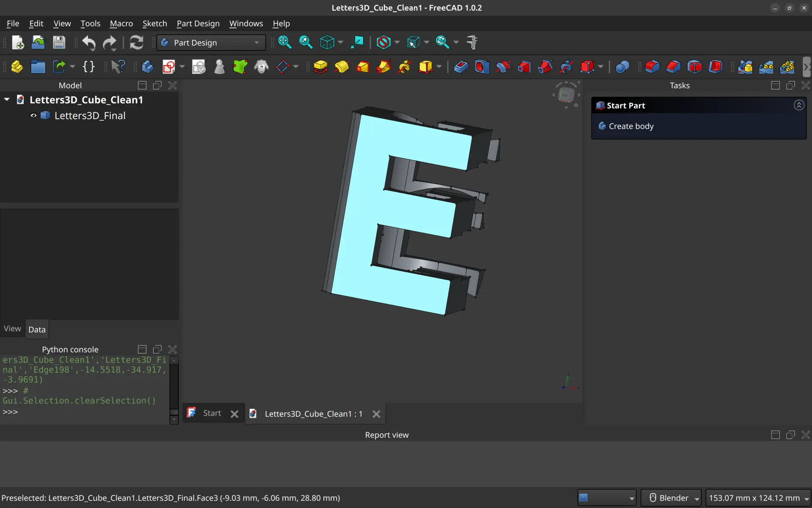Collapse the Start Part task panel
Image resolution: width=812 pixels, height=508 pixels.
point(798,105)
